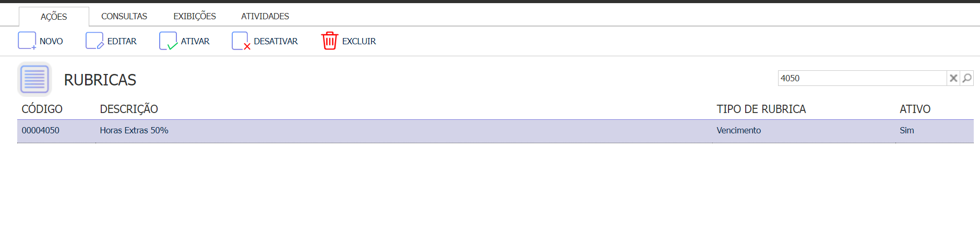
Task: Click the ATIVO column header
Action: point(915,109)
